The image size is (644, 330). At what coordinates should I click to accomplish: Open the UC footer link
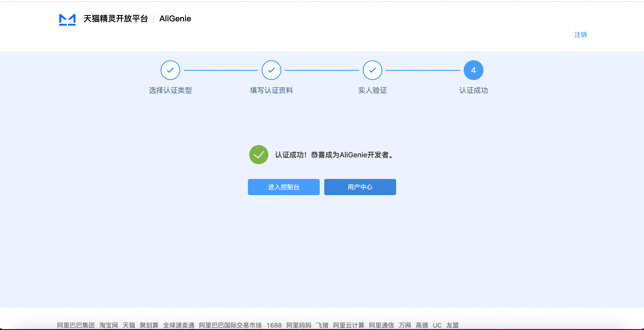(437, 325)
